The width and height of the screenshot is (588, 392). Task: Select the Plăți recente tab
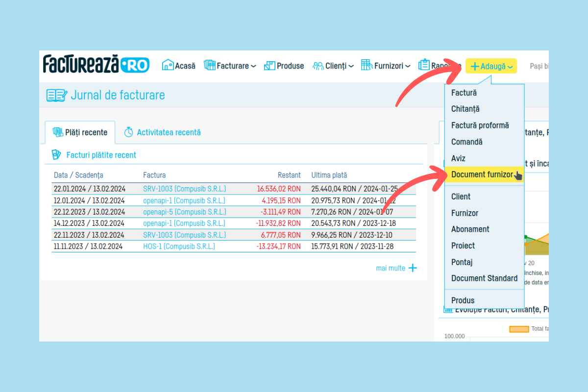point(80,132)
